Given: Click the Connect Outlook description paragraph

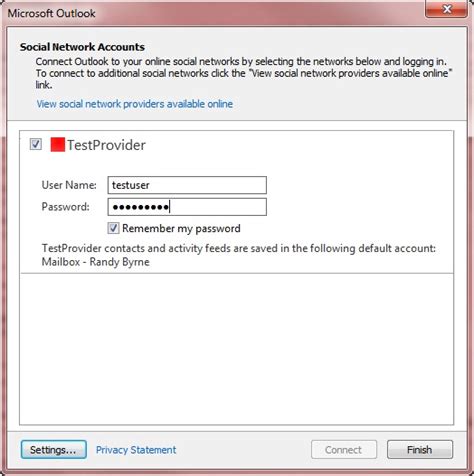Looking at the screenshot, I should coord(243,73).
